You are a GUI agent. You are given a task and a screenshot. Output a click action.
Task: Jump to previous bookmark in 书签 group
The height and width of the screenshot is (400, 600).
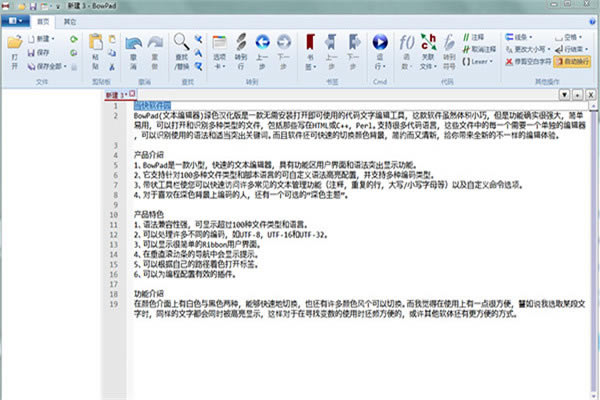pos(331,51)
